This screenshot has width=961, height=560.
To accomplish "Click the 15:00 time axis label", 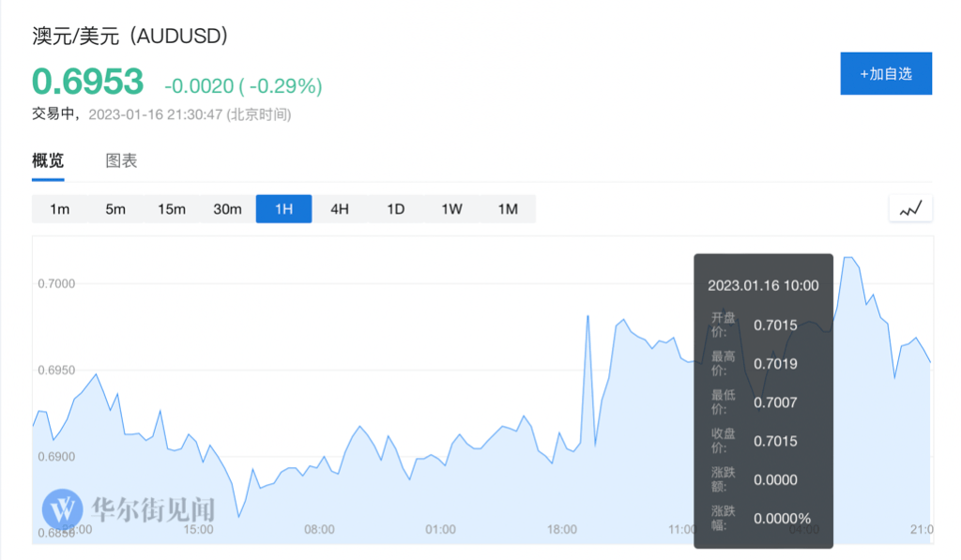I will point(198,530).
